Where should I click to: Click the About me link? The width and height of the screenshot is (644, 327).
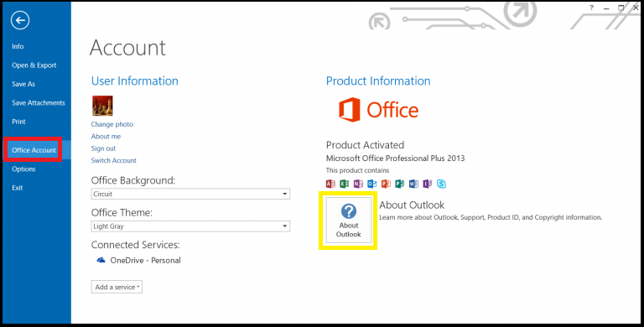pyautogui.click(x=106, y=137)
